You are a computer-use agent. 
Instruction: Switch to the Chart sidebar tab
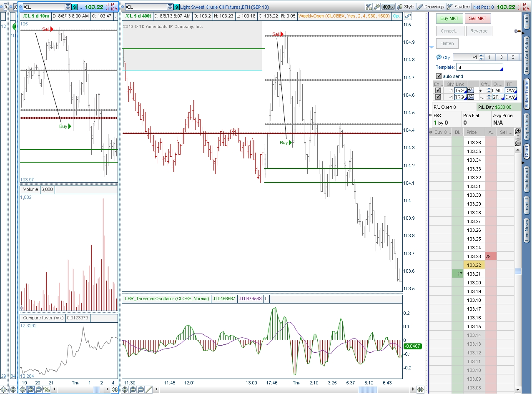pyautogui.click(x=527, y=151)
